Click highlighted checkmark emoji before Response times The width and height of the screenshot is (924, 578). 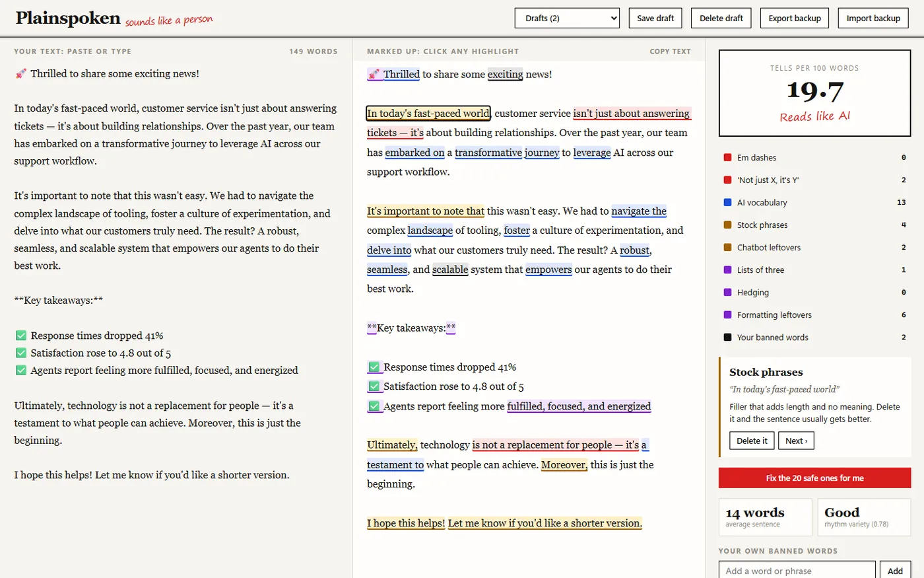coord(374,367)
